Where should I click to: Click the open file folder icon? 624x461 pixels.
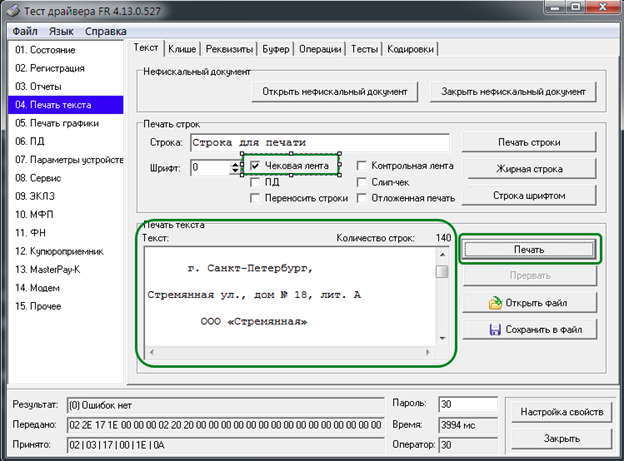point(495,303)
